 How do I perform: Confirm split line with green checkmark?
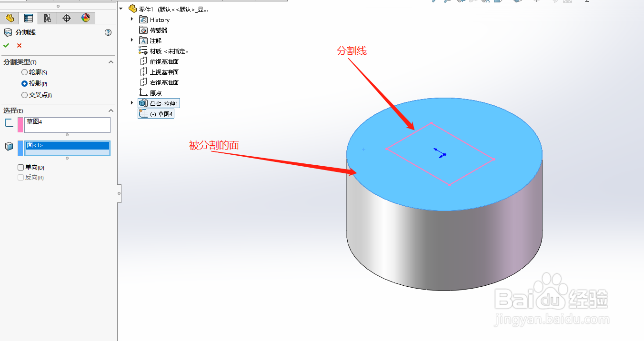[6, 45]
